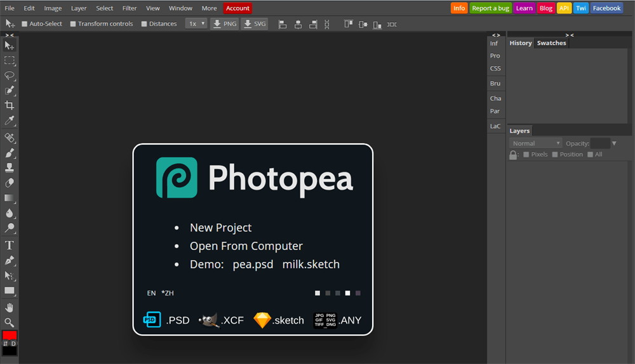The width and height of the screenshot is (635, 364).
Task: Open the File menu
Action: (10, 8)
